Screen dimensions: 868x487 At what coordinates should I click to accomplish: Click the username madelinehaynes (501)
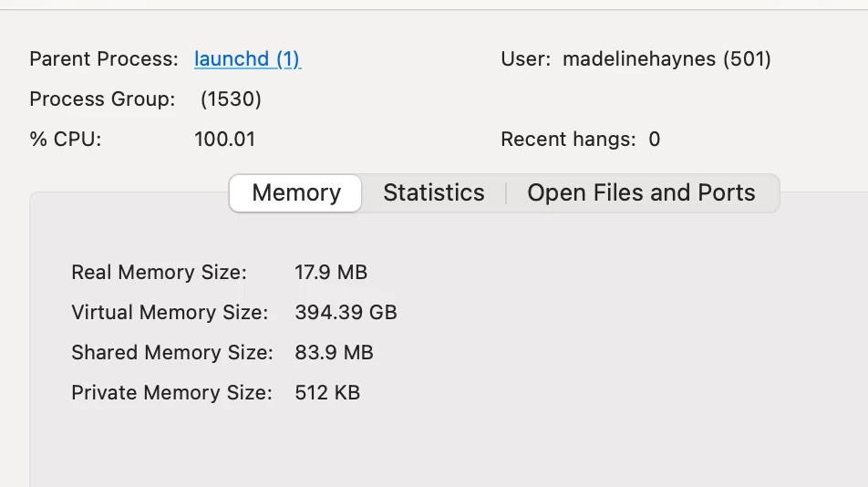point(666,59)
